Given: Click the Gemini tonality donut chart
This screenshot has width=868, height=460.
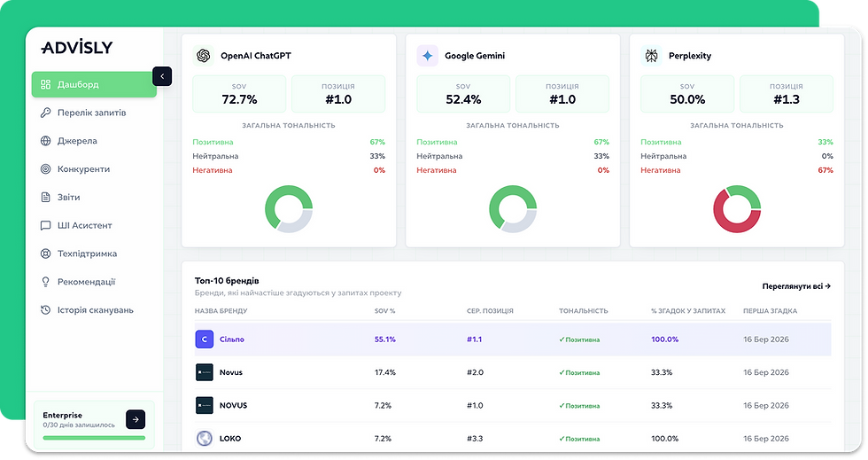Looking at the screenshot, I should (513, 209).
